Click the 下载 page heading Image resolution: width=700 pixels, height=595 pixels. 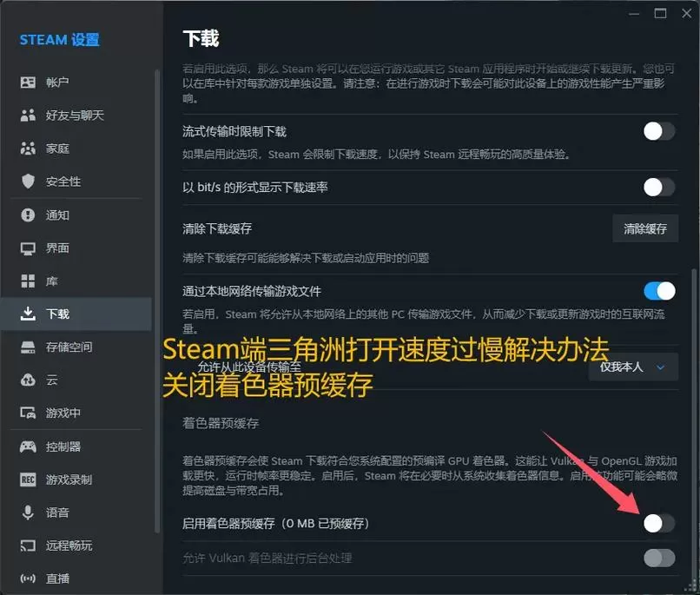[x=201, y=38]
